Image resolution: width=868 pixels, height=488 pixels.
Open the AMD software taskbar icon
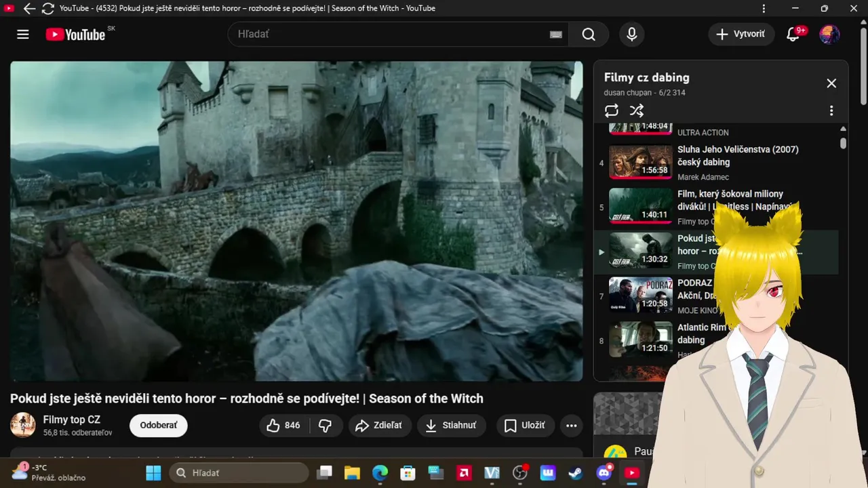pos(465,472)
